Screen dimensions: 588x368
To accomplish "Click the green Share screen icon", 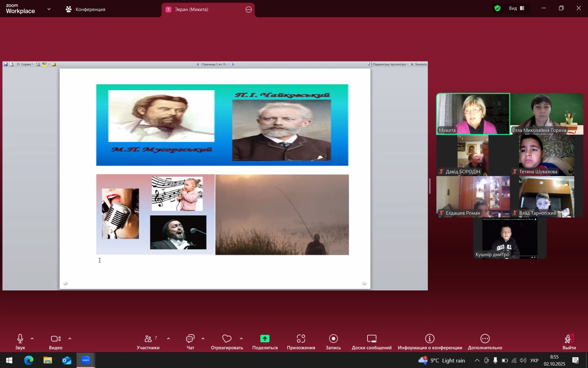I will coord(265,339).
